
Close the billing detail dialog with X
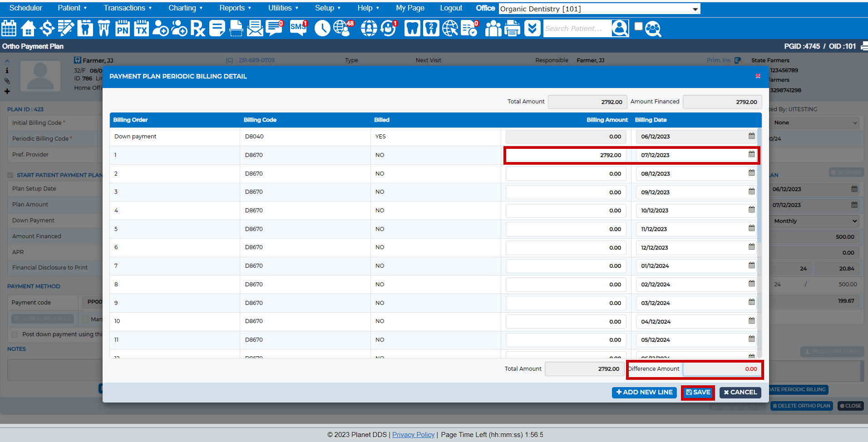tap(758, 76)
